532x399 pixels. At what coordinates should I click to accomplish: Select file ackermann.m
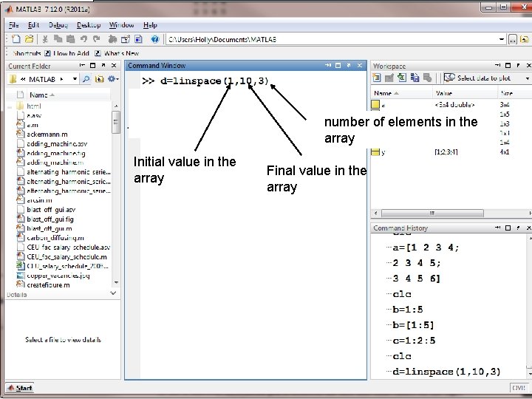[47, 134]
